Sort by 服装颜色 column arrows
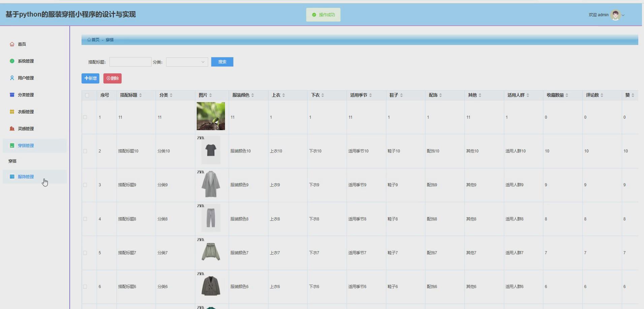 253,95
